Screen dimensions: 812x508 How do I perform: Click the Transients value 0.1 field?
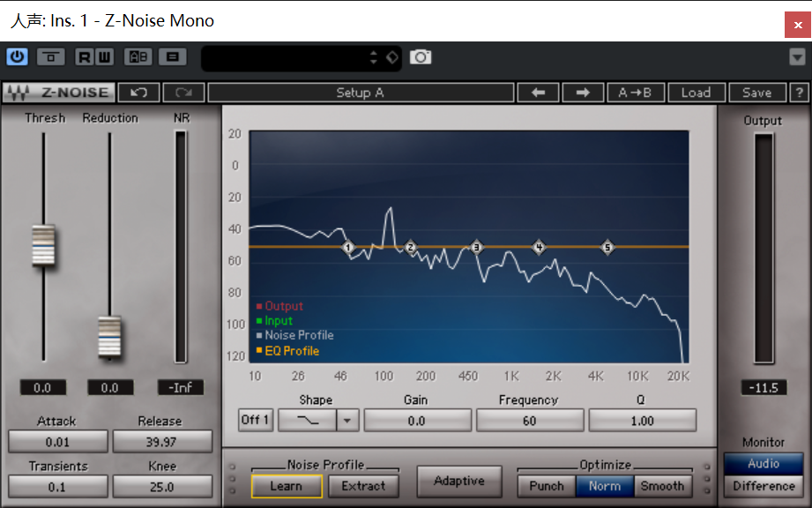[x=57, y=487]
